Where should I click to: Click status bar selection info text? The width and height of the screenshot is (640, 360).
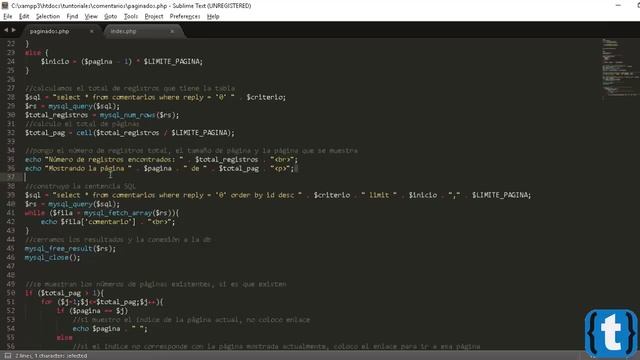[x=51, y=356]
